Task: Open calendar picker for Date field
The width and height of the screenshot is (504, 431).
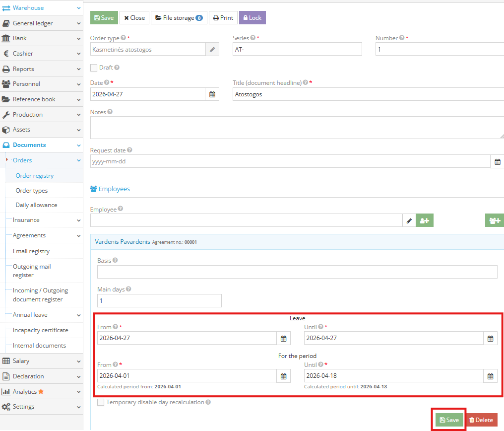Action: coord(212,94)
